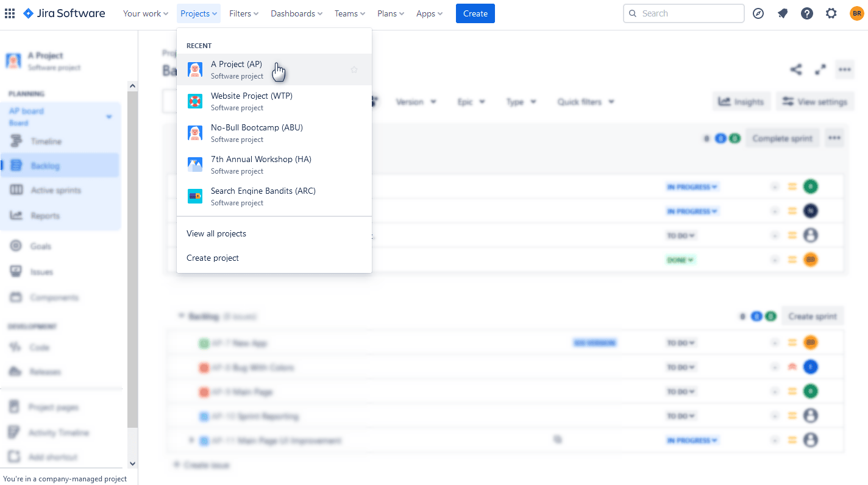868x485 pixels.
Task: Collapse the Backlog section
Action: tap(181, 316)
